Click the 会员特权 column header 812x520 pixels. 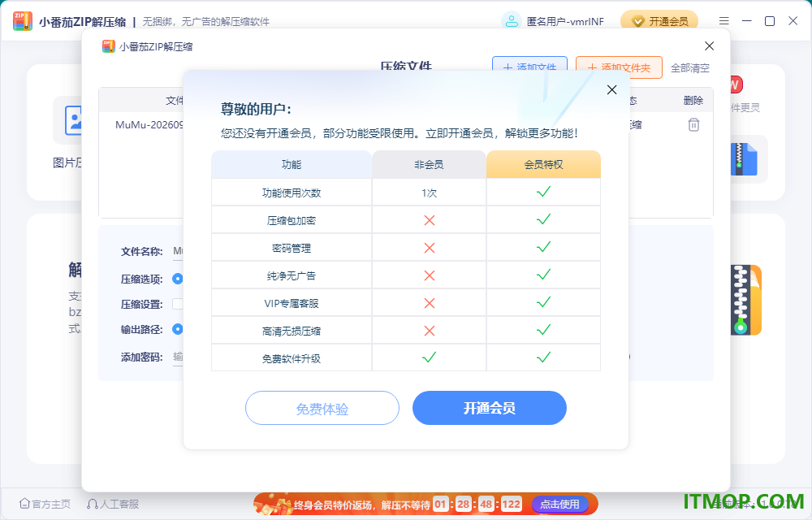pos(543,165)
